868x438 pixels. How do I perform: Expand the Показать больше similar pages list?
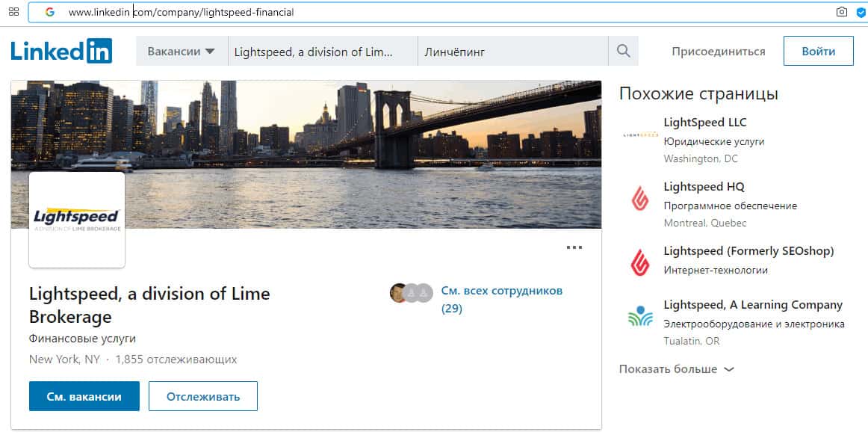tap(676, 369)
